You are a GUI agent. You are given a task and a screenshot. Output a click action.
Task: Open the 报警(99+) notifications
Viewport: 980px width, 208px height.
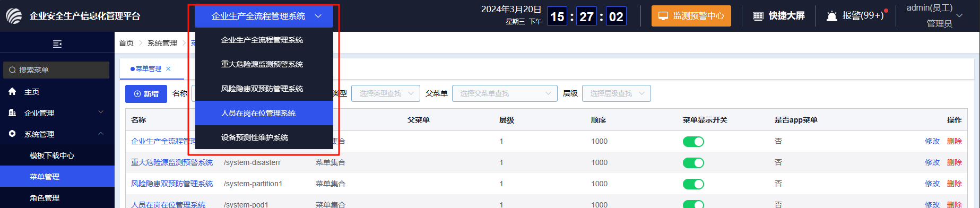[x=857, y=16]
